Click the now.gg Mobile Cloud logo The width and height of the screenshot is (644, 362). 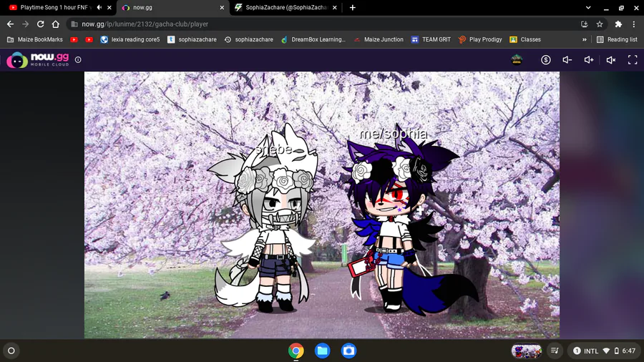coord(38,60)
